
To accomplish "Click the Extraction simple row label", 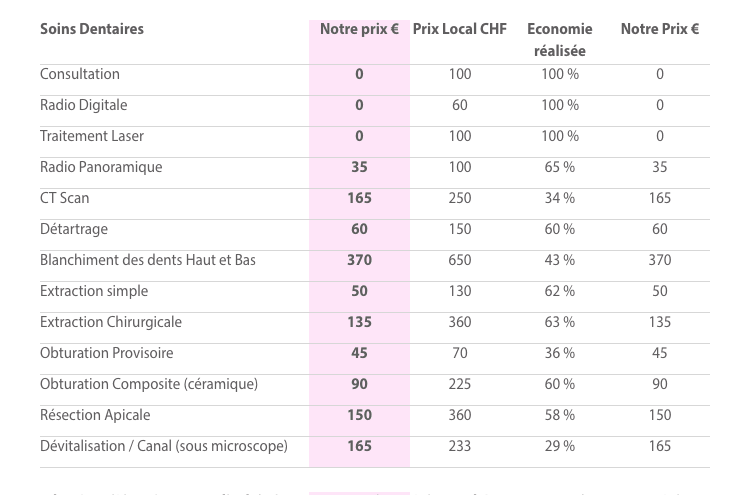I will [94, 291].
